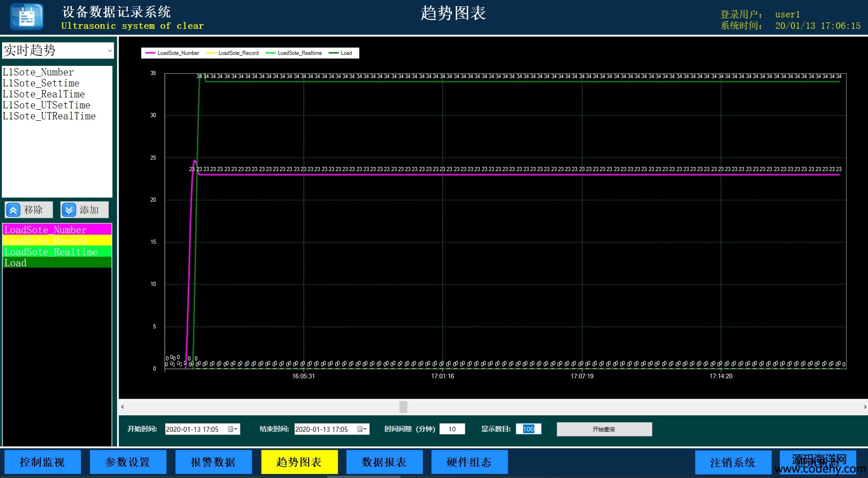Click the remove (移除) up-arrow icon
Screen dimensions: 868x478
click(13, 210)
